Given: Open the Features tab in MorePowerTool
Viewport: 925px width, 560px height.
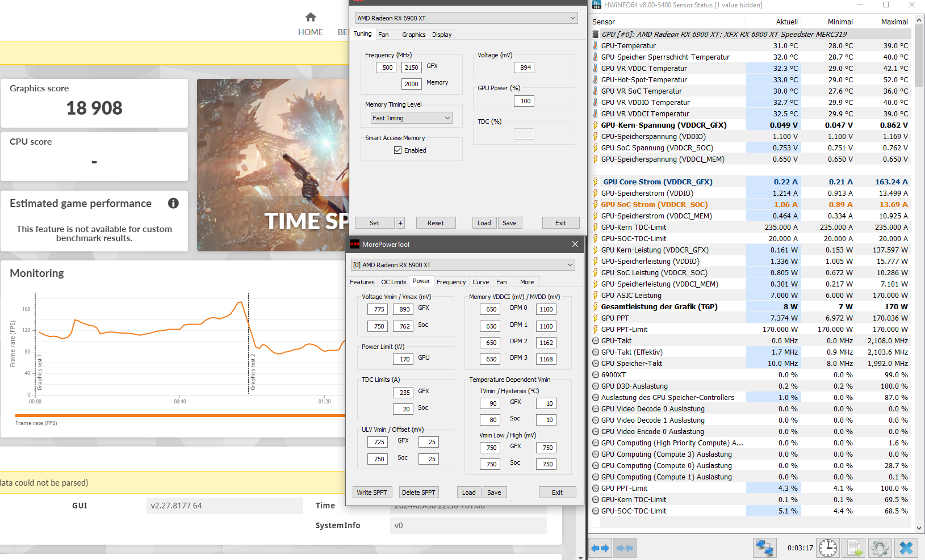Looking at the screenshot, I should click(x=362, y=282).
